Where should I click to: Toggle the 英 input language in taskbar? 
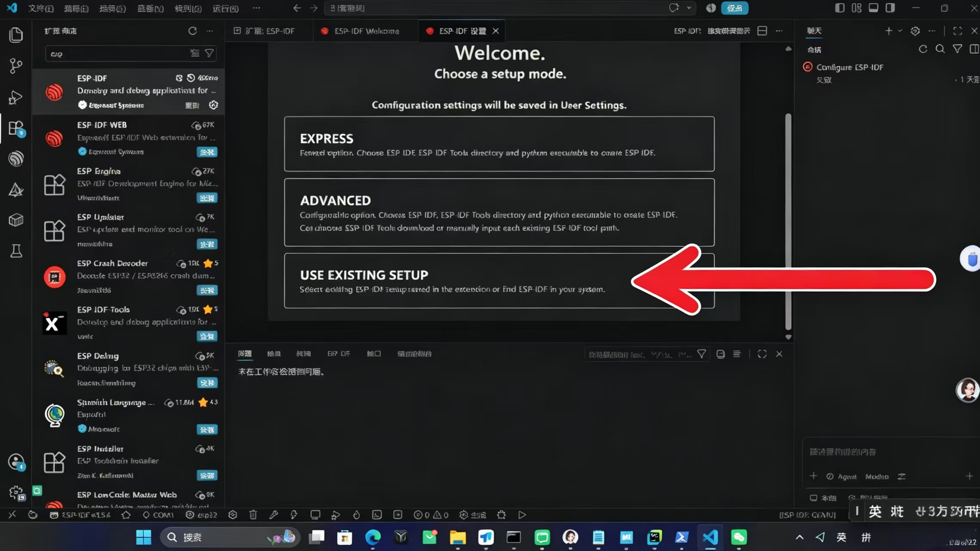point(841,537)
